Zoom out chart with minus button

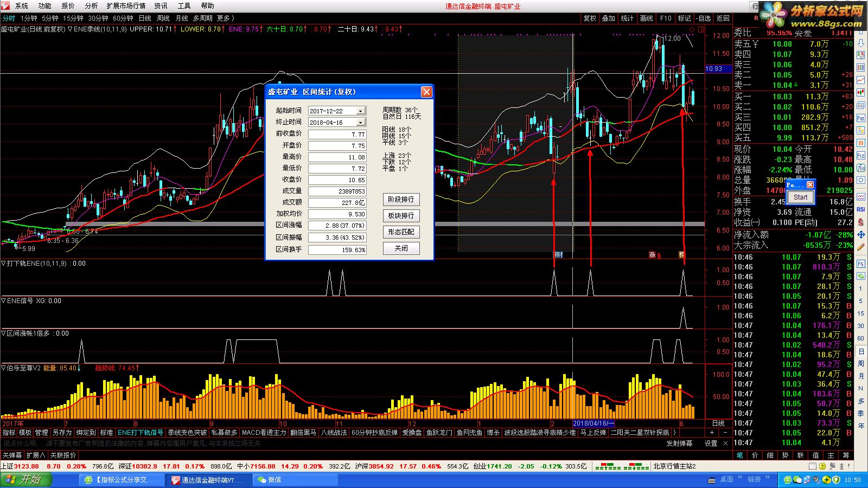point(725,433)
